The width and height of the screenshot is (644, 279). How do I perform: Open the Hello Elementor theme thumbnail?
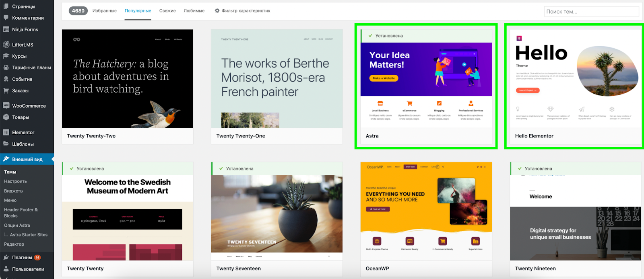coord(576,78)
